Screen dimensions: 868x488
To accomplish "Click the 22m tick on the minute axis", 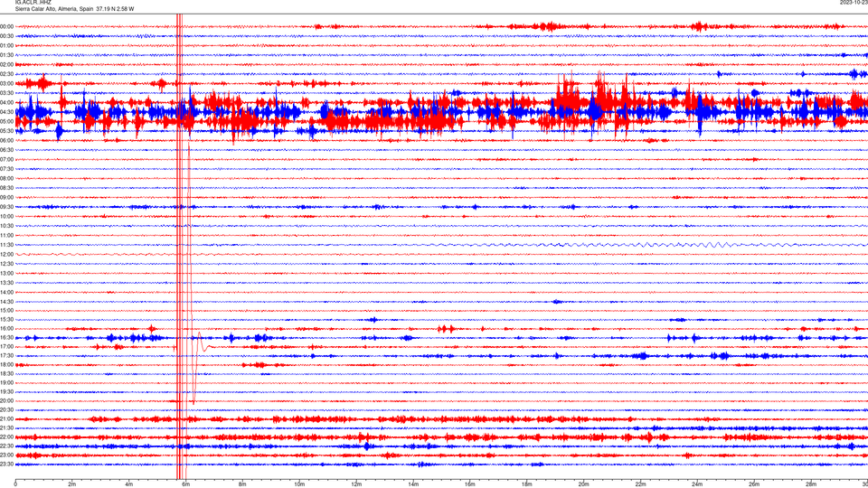I will point(640,484).
